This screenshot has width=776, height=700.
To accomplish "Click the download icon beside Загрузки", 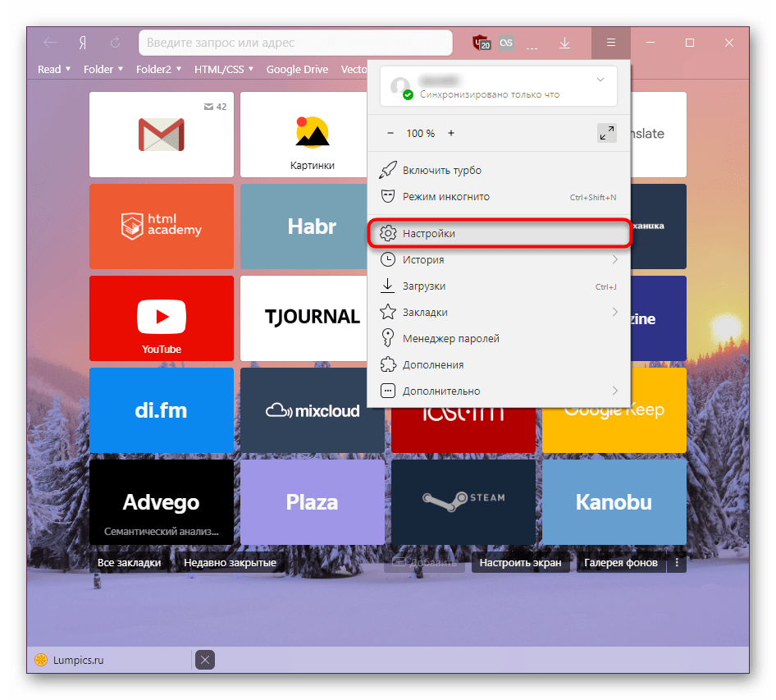I will pos(387,286).
